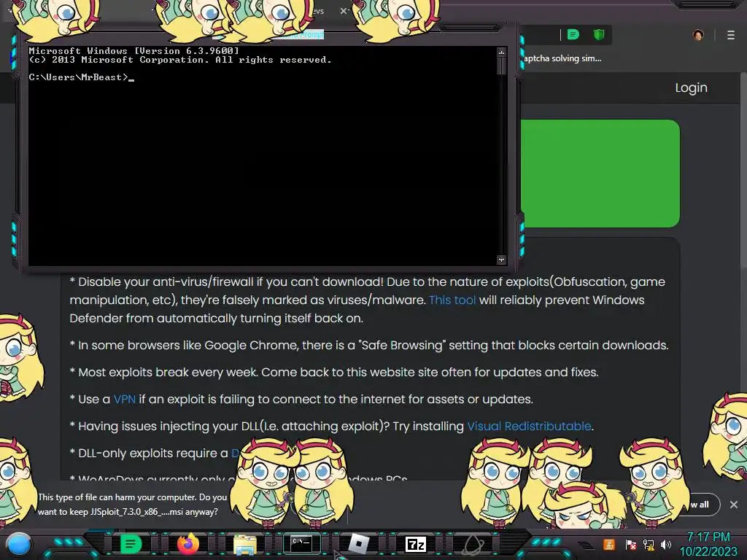Open the Java tray icon
The image size is (747, 560).
click(x=609, y=544)
